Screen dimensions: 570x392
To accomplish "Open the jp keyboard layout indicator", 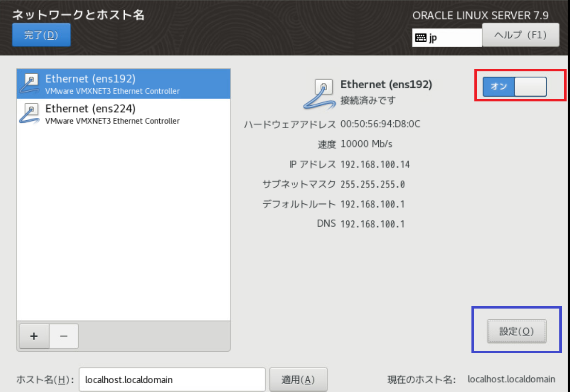I will pos(447,37).
